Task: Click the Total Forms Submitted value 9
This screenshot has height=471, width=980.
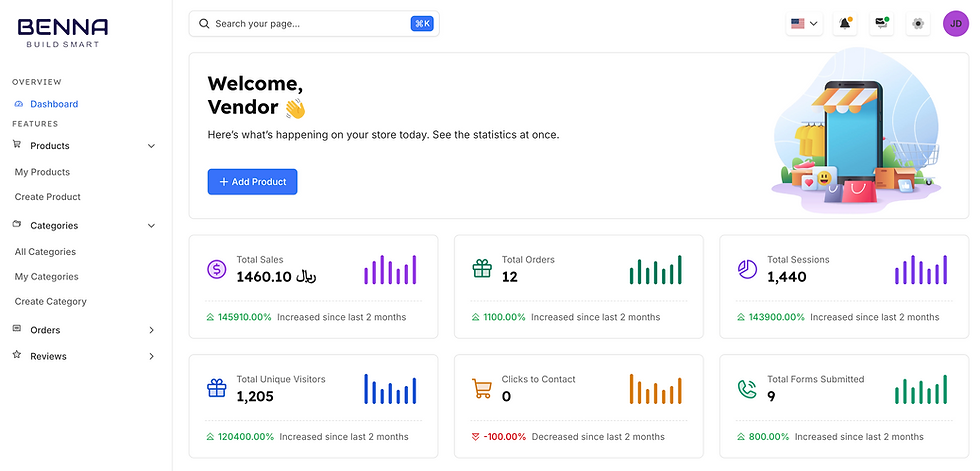Action: (x=771, y=396)
